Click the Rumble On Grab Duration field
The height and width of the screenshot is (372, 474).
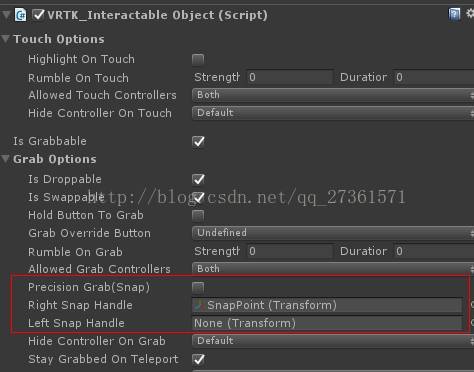pos(434,251)
